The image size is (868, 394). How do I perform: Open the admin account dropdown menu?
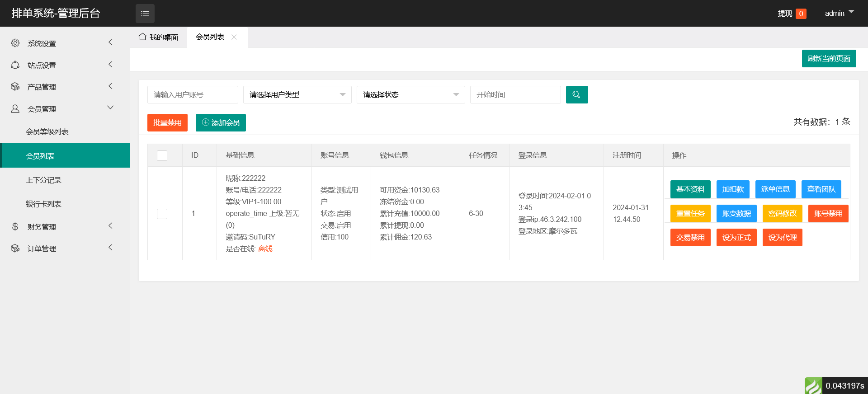(839, 13)
